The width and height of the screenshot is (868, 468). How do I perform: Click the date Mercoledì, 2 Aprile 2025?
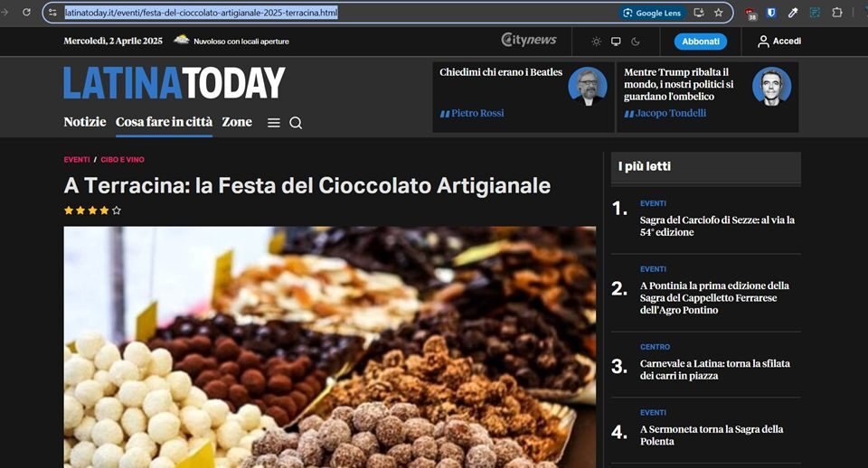pos(113,41)
